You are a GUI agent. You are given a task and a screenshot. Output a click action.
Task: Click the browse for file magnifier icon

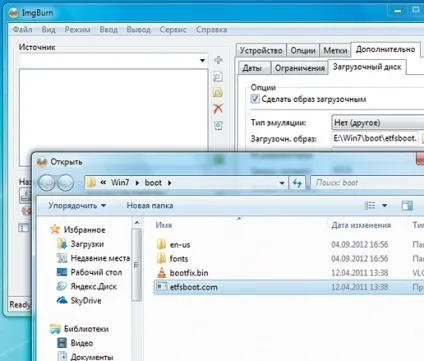(218, 77)
